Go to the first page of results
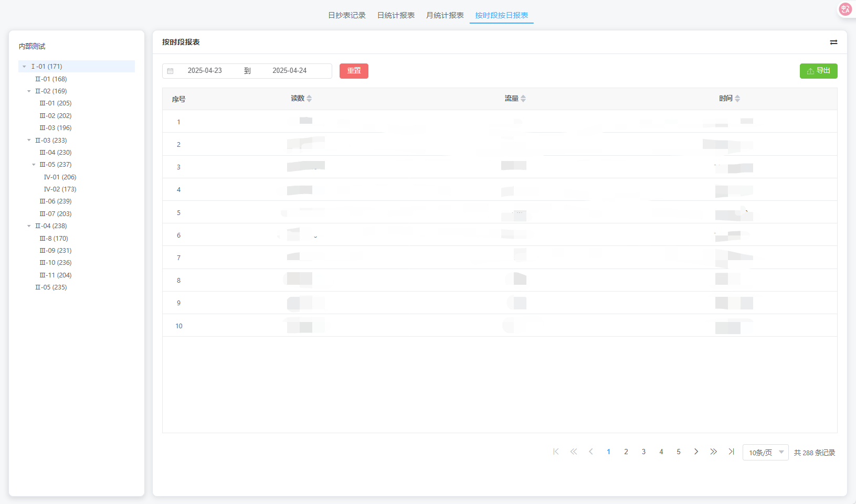 pos(556,452)
